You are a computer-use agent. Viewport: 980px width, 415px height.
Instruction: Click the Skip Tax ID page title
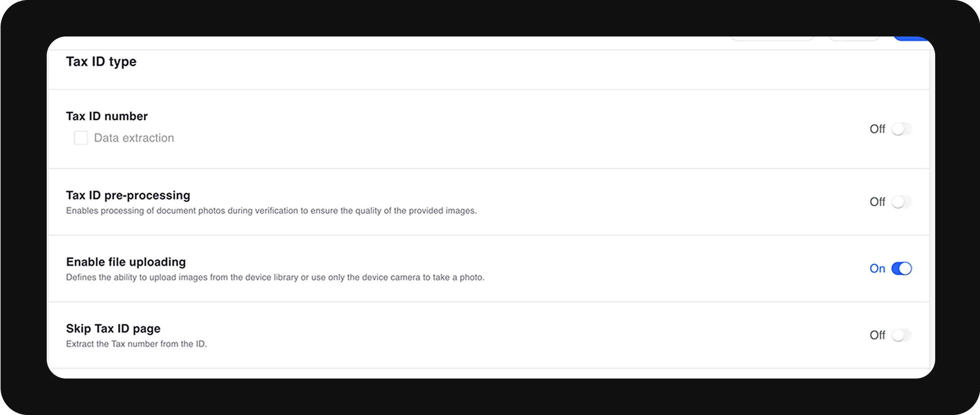(114, 329)
